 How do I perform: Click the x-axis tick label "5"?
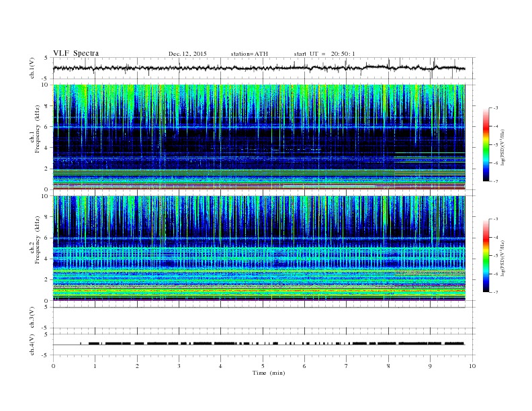pyautogui.click(x=263, y=366)
